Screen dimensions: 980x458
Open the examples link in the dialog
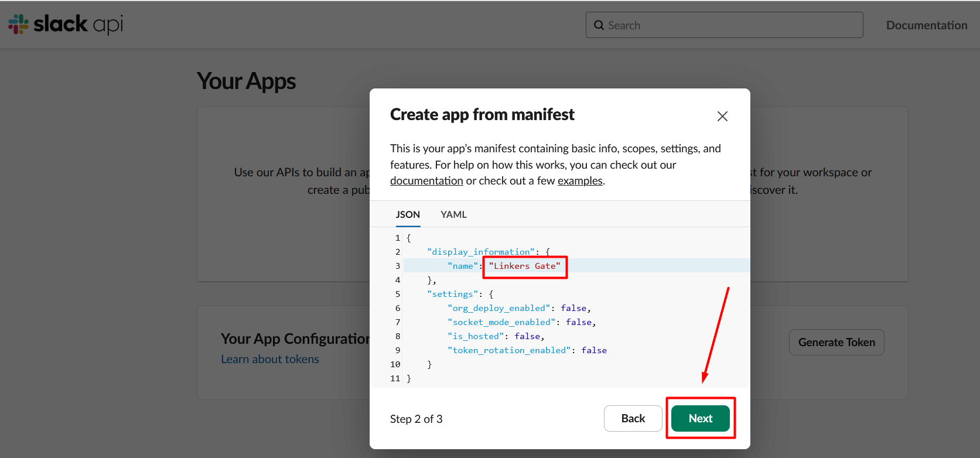click(x=580, y=181)
